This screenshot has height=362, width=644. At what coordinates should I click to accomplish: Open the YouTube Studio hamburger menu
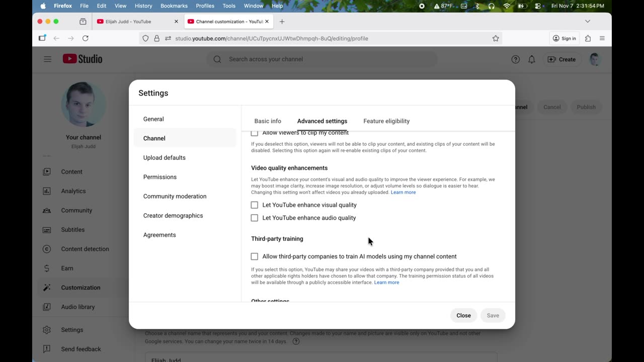[x=47, y=59]
